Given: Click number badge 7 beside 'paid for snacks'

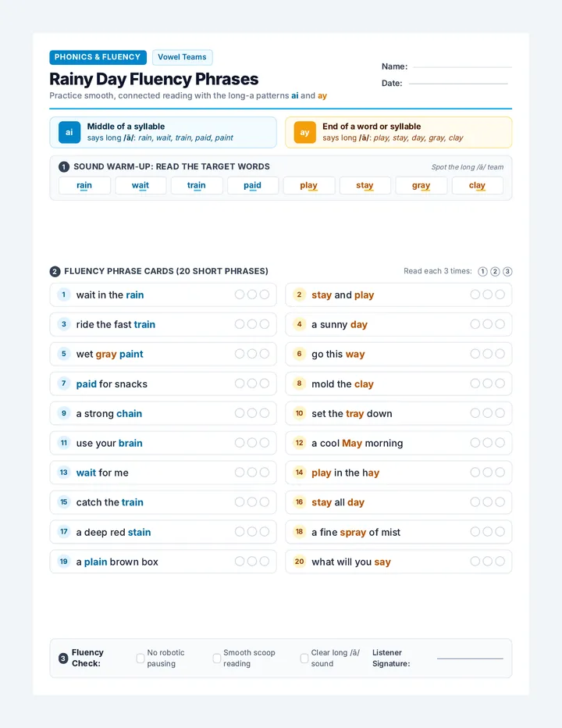Looking at the screenshot, I should point(64,384).
